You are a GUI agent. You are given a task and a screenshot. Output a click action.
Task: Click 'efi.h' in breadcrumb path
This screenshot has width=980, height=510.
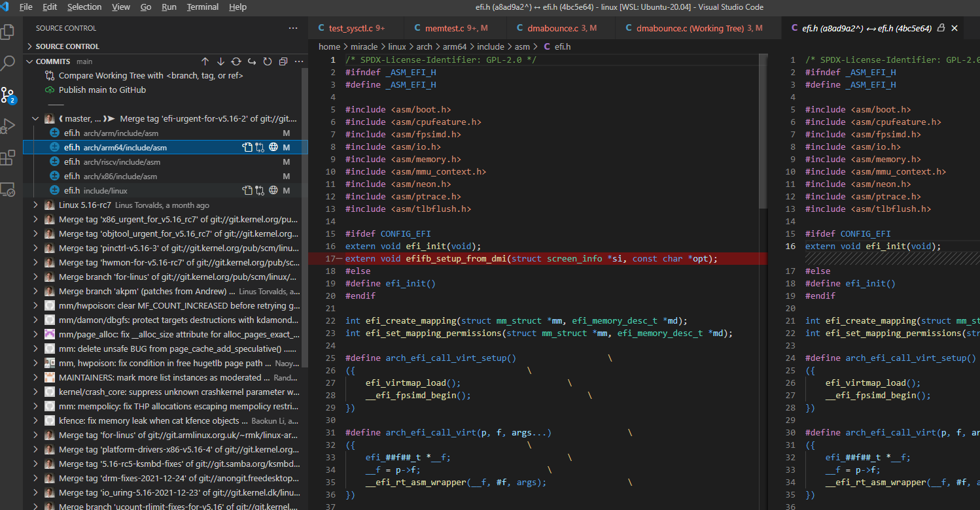pos(563,46)
